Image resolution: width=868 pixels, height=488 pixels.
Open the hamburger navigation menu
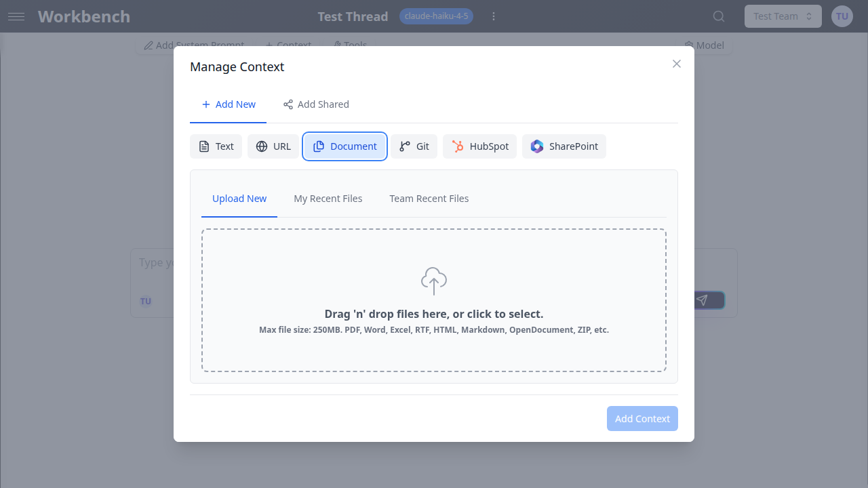point(16,16)
